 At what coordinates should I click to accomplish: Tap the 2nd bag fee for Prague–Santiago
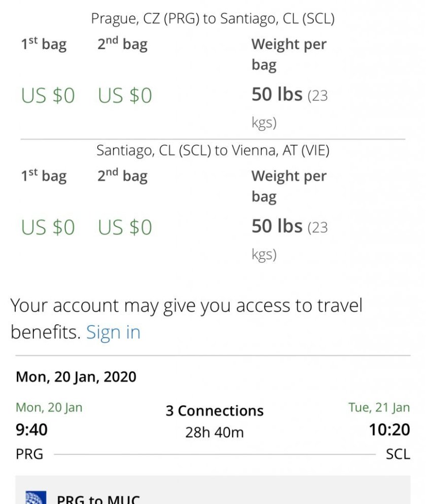pyautogui.click(x=125, y=95)
